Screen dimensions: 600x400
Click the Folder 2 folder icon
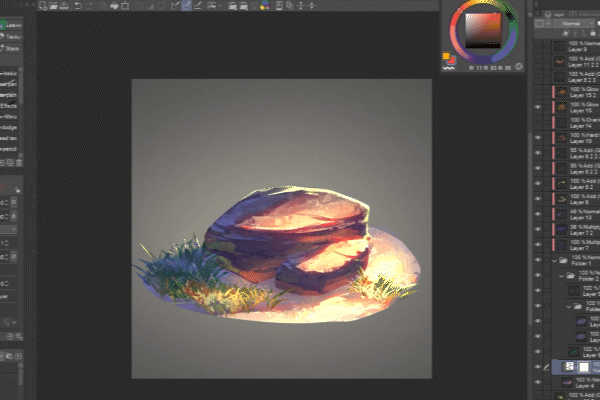tap(571, 275)
